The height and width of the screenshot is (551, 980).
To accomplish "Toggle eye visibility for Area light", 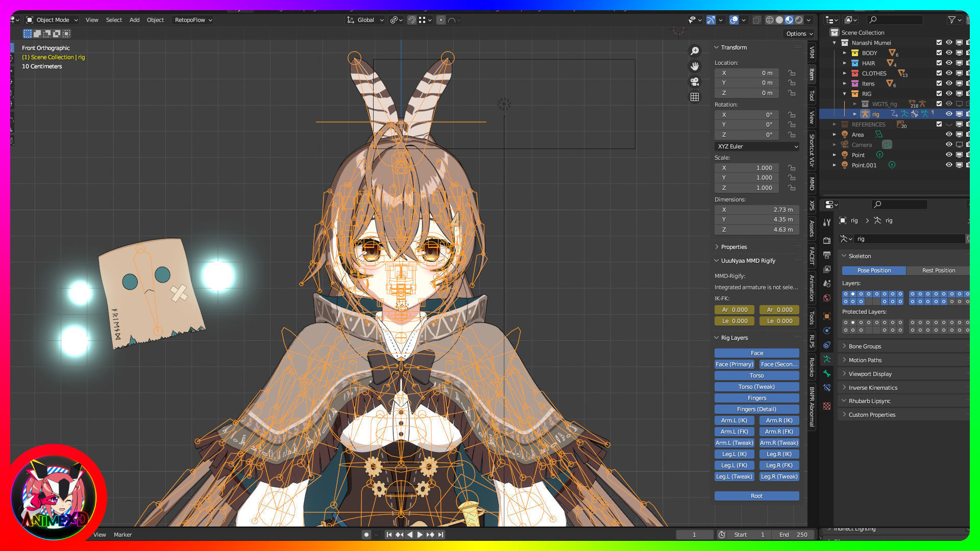I will tap(949, 134).
